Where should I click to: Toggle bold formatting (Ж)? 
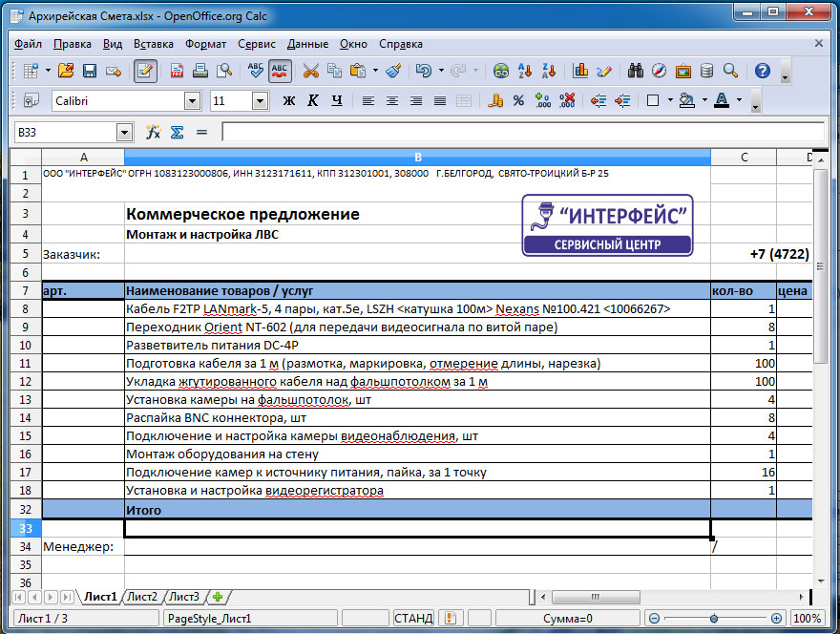pyautogui.click(x=288, y=101)
